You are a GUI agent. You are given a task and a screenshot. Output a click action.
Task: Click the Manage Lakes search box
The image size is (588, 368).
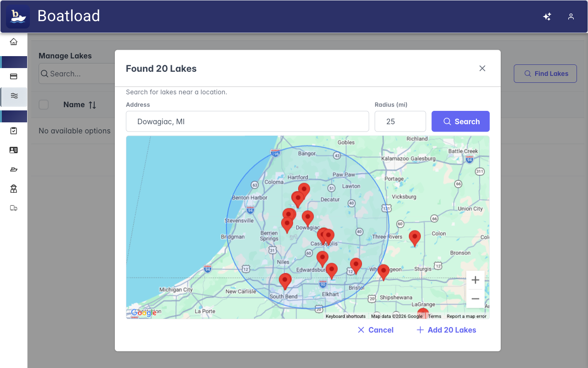(x=77, y=74)
